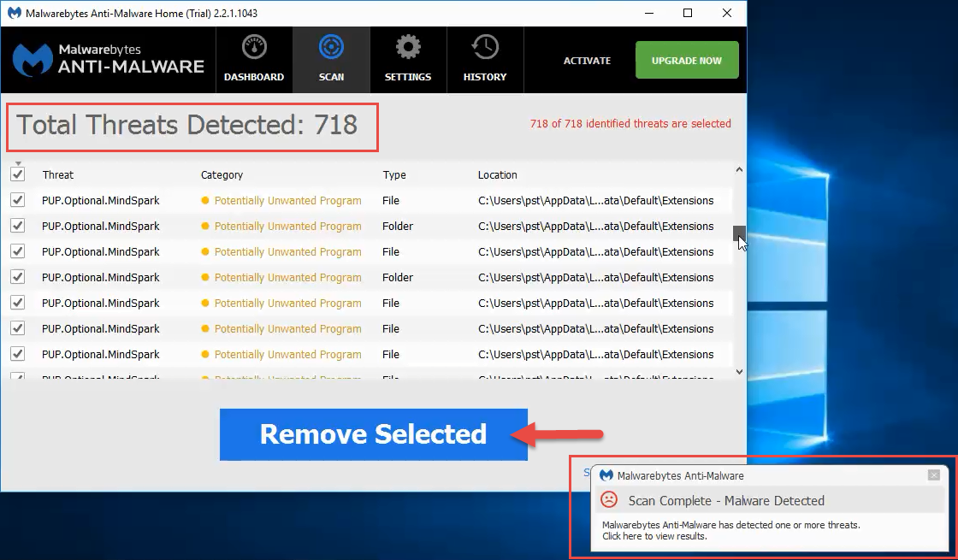
Task: Click the orange category dot in first row
Action: coord(205,200)
